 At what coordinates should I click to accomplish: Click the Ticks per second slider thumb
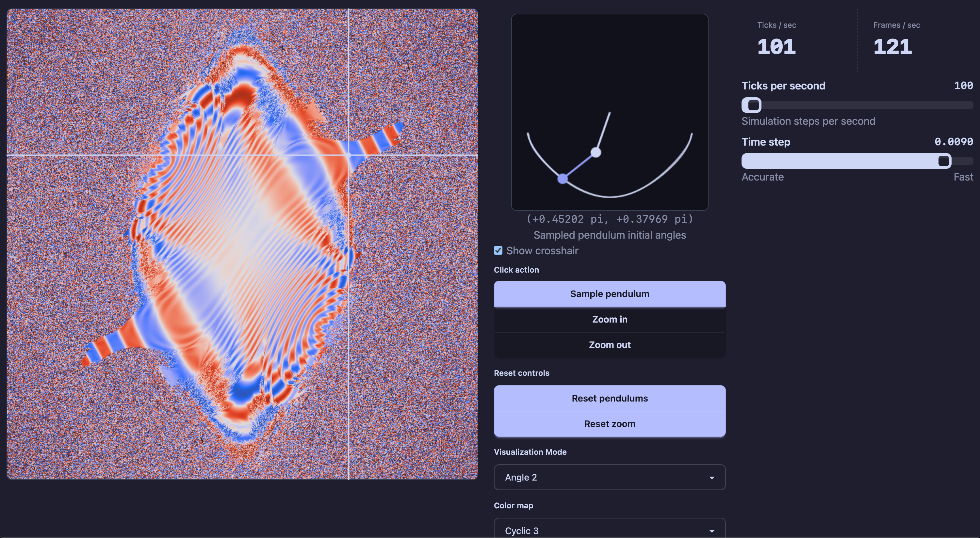pyautogui.click(x=752, y=105)
